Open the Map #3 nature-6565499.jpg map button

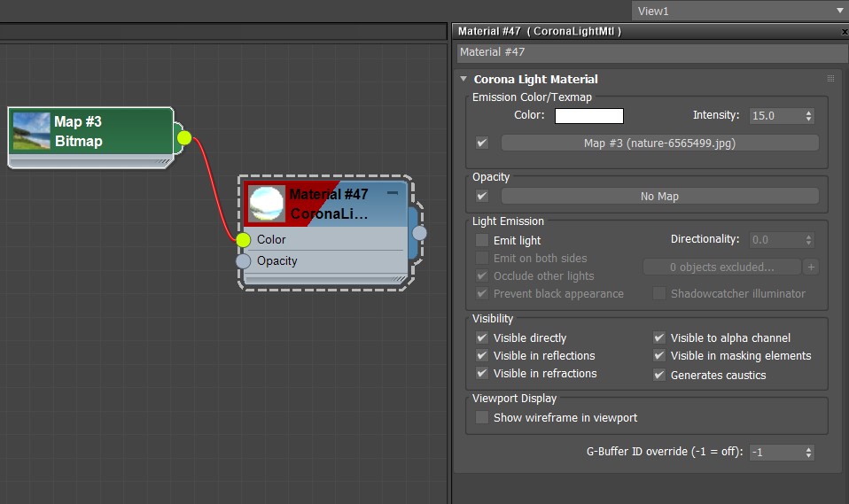(x=659, y=143)
